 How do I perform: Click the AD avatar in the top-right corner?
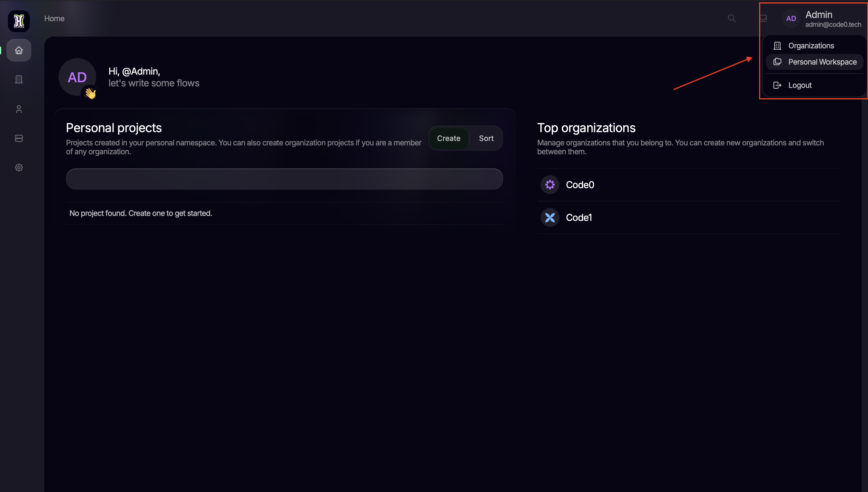[791, 19]
